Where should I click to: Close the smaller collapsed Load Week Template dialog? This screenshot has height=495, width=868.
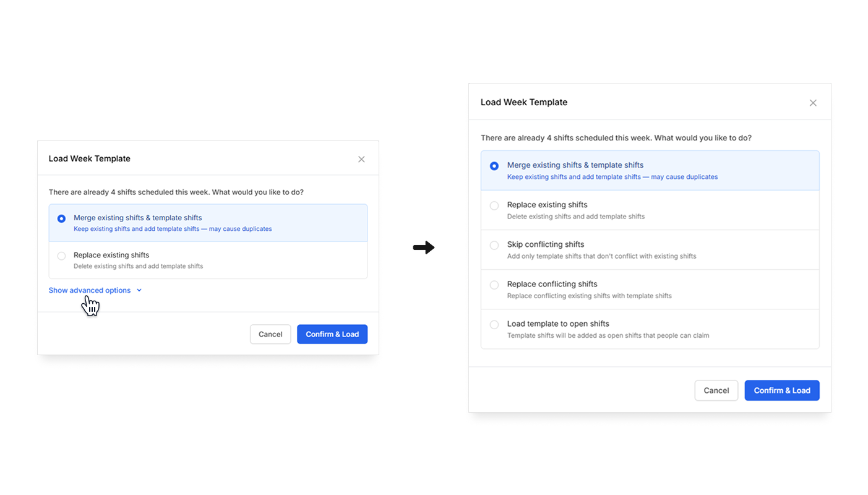tap(361, 159)
